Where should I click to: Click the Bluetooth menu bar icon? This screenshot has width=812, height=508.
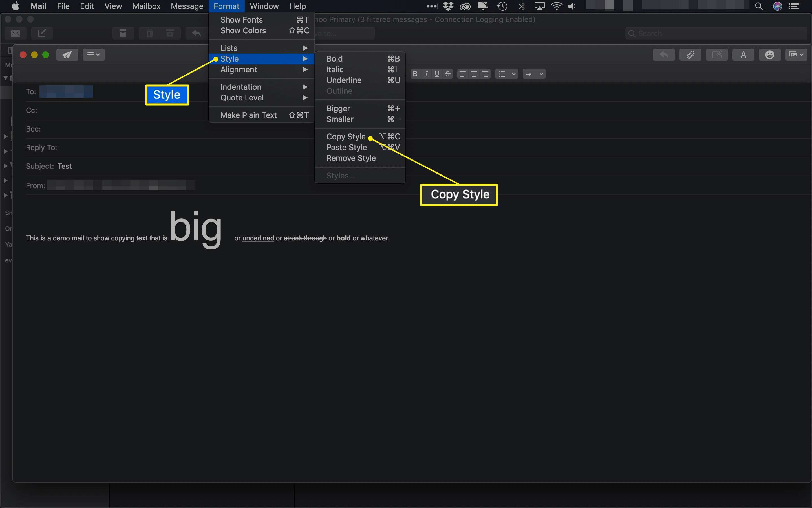(522, 6)
